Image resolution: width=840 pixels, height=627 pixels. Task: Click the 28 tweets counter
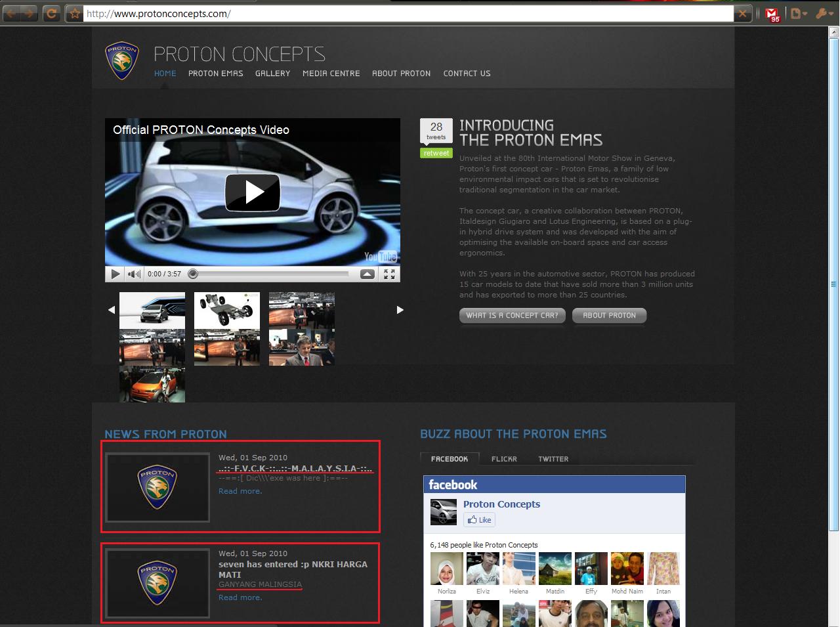(x=436, y=131)
